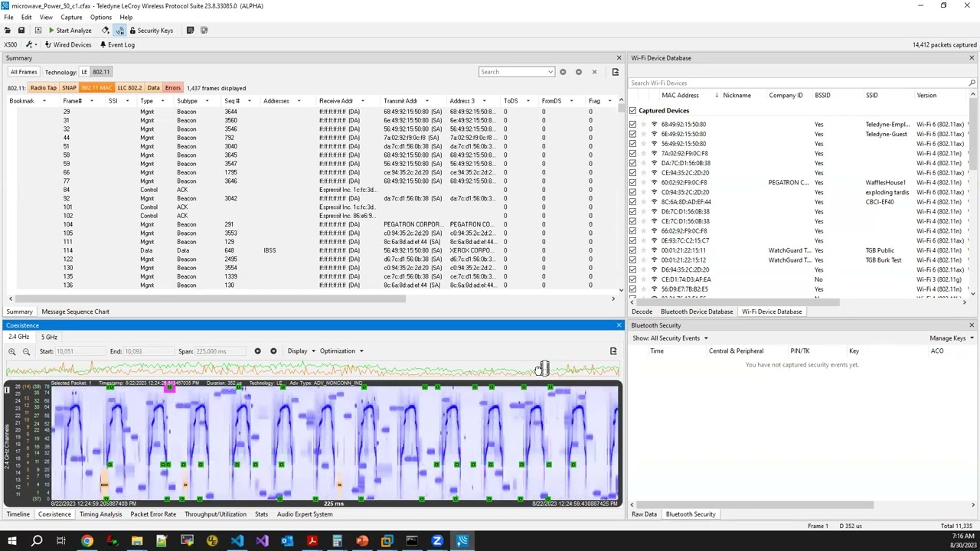This screenshot has width=980, height=551.
Task: Toggle the LE technology filter
Action: [84, 72]
